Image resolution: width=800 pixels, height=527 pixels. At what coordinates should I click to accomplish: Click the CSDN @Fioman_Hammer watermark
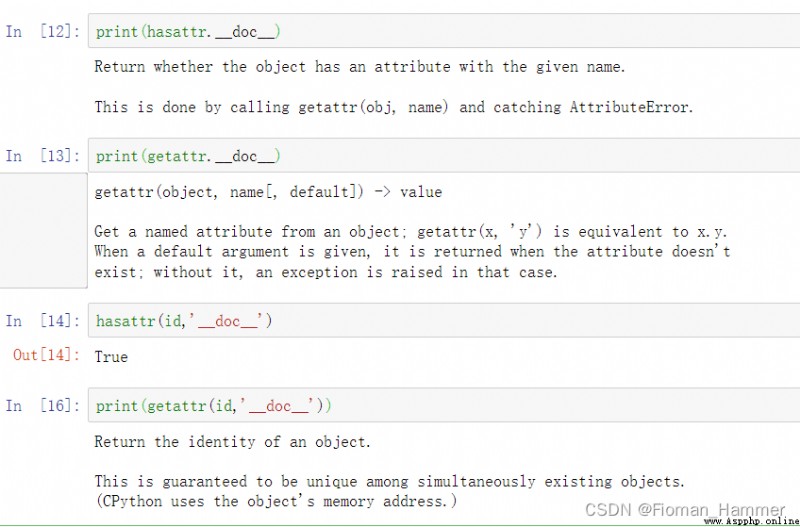685,509
